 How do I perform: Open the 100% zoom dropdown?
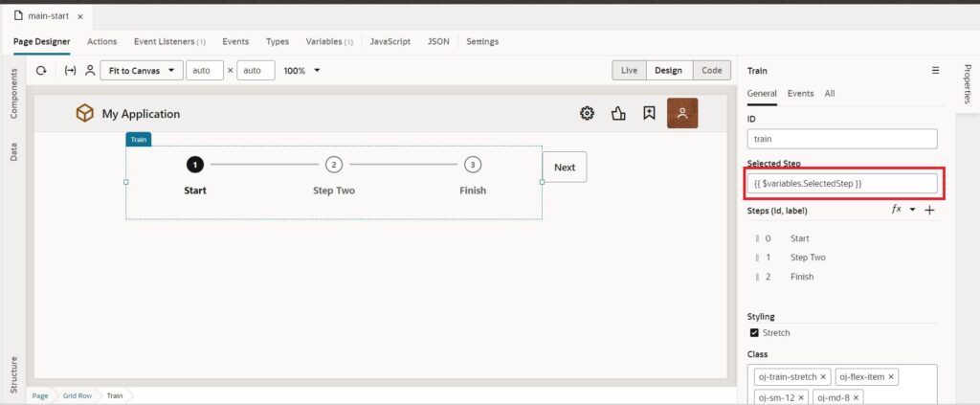pos(302,70)
